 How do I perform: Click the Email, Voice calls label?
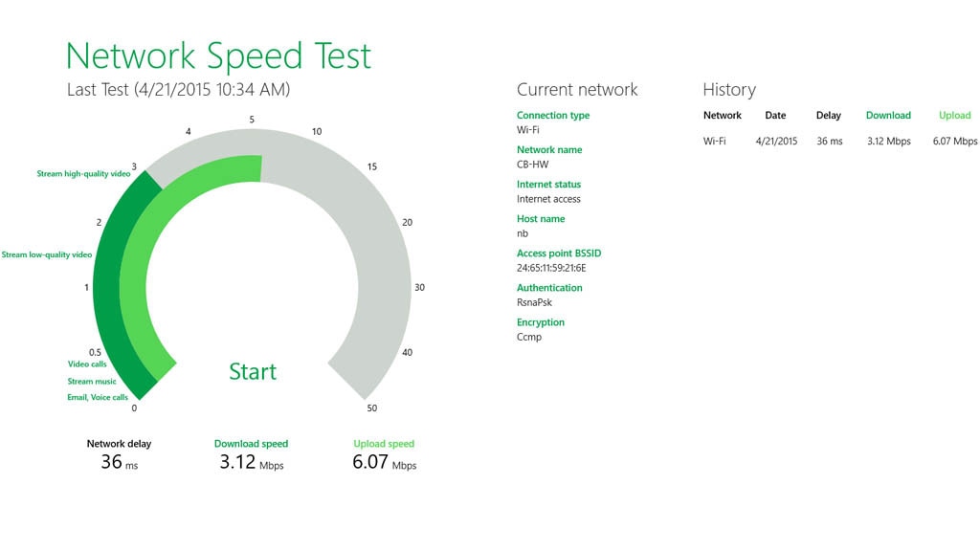click(97, 398)
